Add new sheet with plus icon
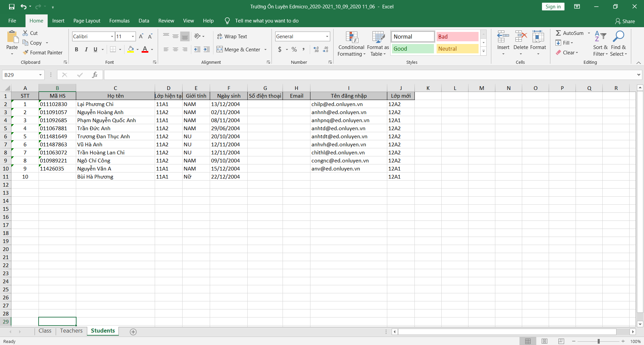The image size is (644, 345). pos(133,332)
